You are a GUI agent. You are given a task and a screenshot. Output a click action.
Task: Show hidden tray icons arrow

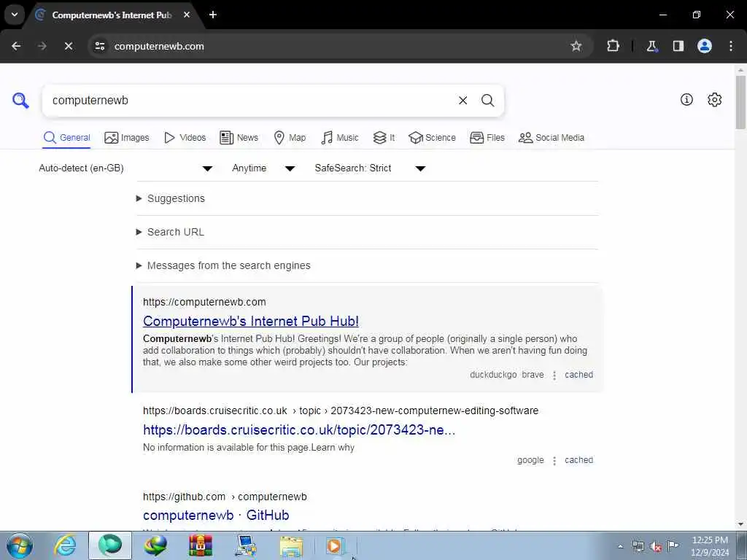pos(620,546)
